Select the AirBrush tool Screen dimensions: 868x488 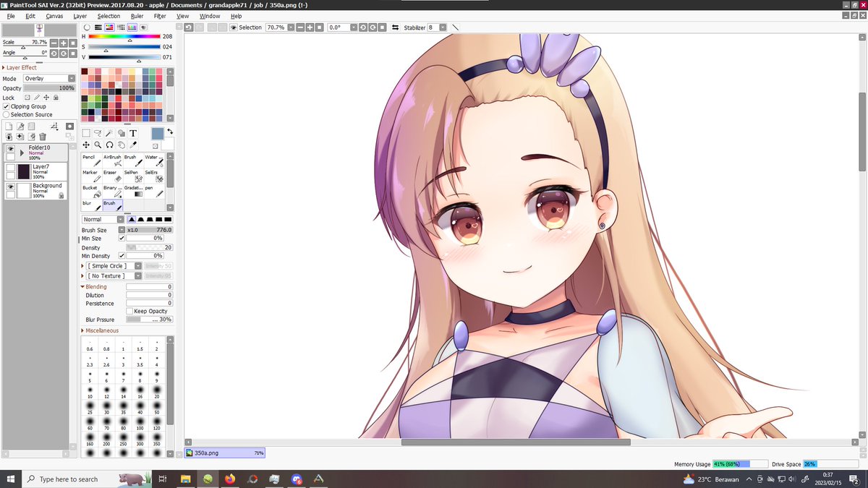[112, 160]
